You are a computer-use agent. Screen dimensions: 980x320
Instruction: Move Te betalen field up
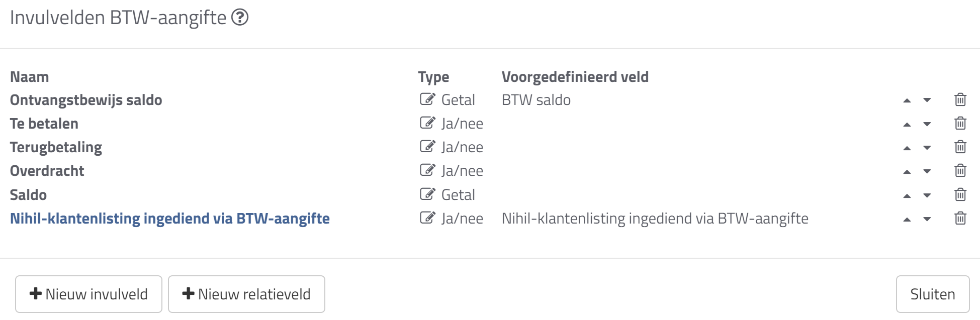click(x=907, y=124)
